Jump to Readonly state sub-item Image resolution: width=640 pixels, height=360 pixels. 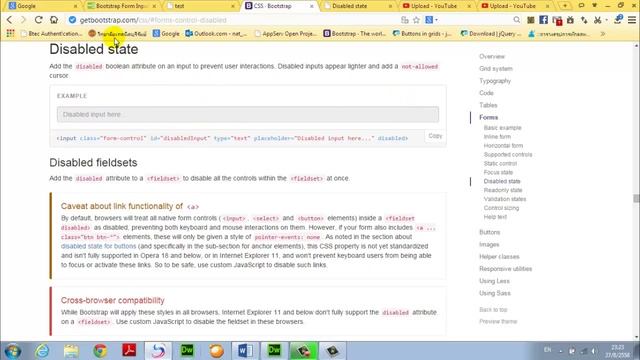point(503,190)
